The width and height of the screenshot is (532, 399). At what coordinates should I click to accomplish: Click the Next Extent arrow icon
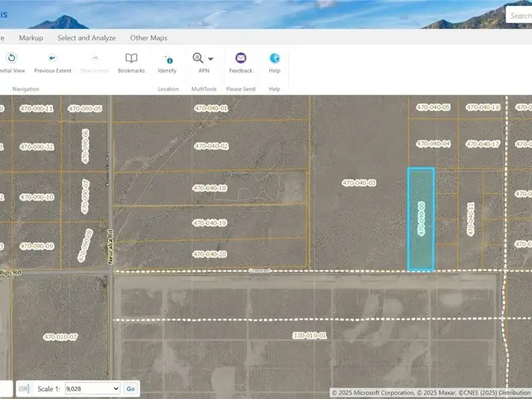[95, 59]
